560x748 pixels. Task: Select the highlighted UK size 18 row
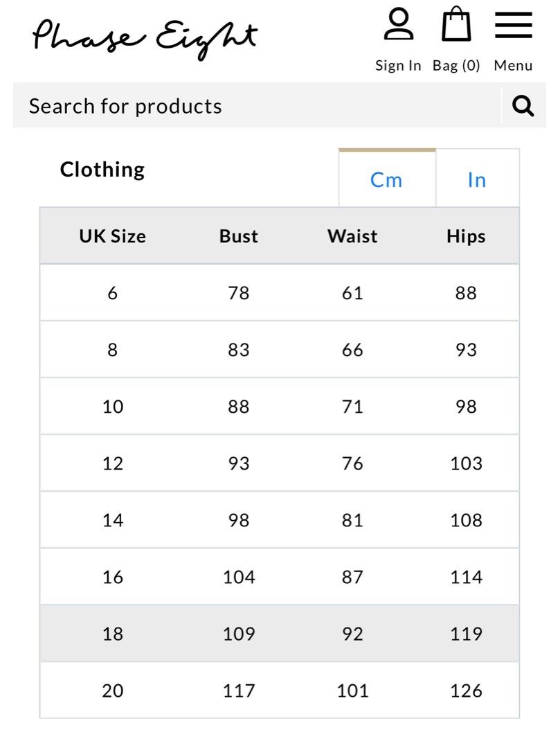click(x=280, y=633)
